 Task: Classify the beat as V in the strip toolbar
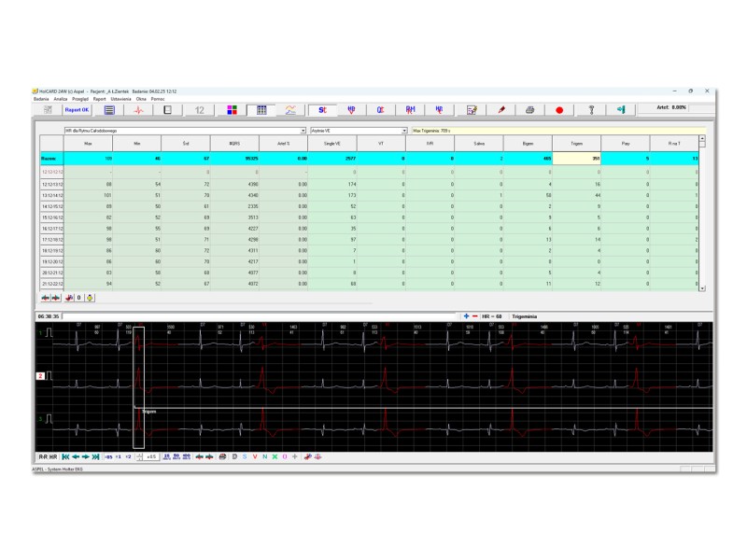(x=253, y=456)
